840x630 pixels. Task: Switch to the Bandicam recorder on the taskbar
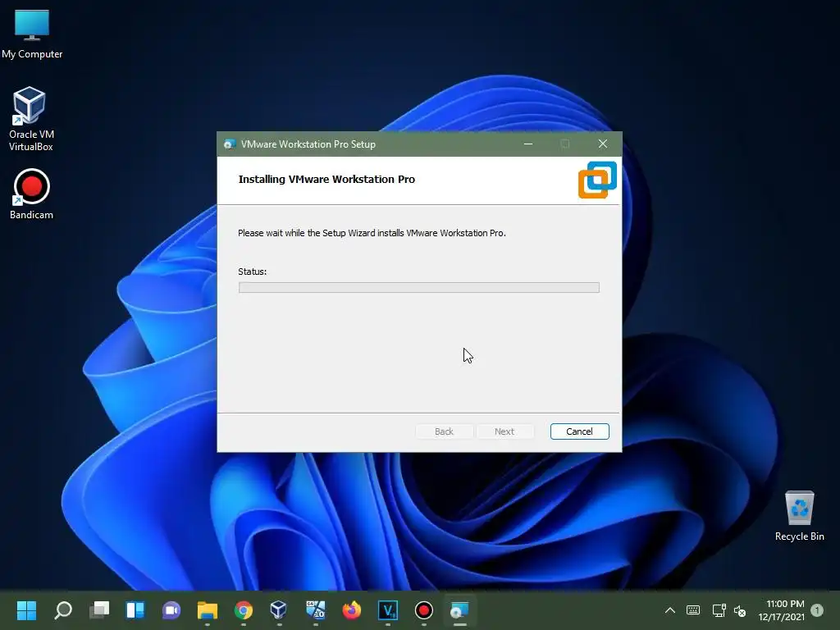(x=424, y=610)
